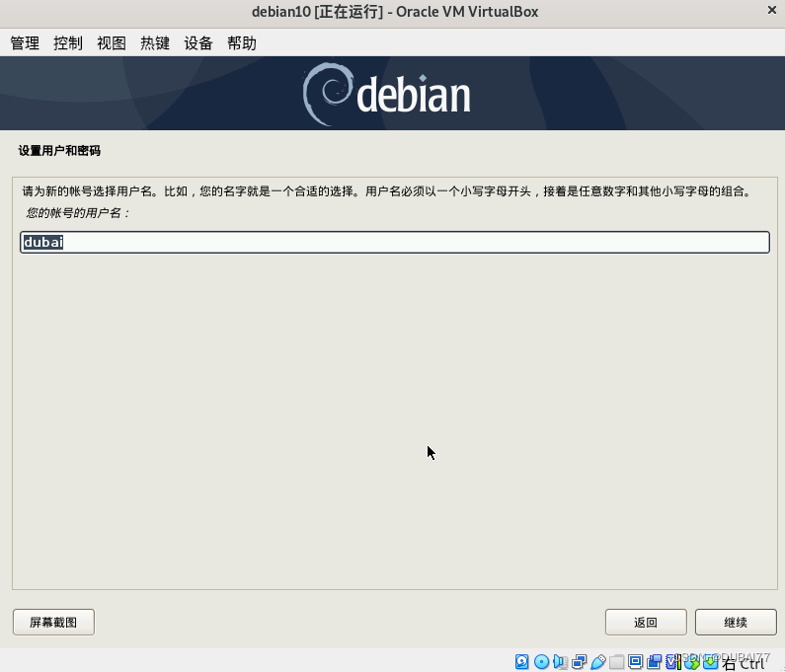This screenshot has height=672, width=785.
Task: Click the display settings status icon
Action: tap(635, 661)
